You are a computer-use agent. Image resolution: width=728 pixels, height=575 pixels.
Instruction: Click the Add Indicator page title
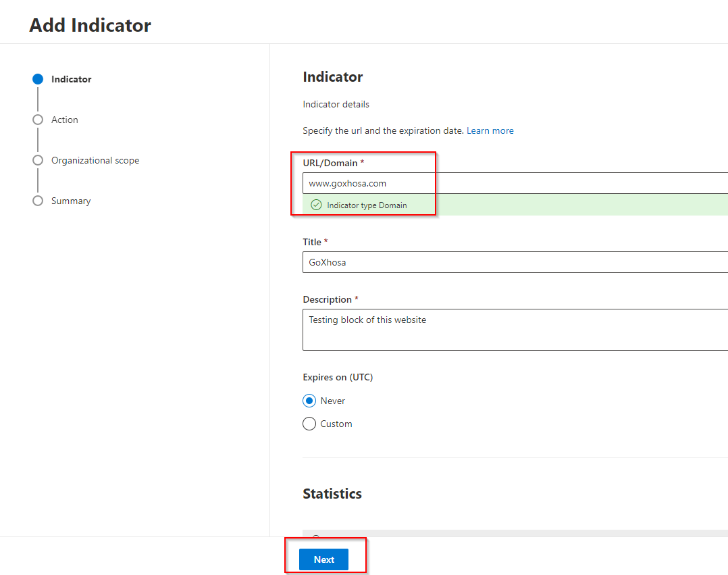pos(90,25)
